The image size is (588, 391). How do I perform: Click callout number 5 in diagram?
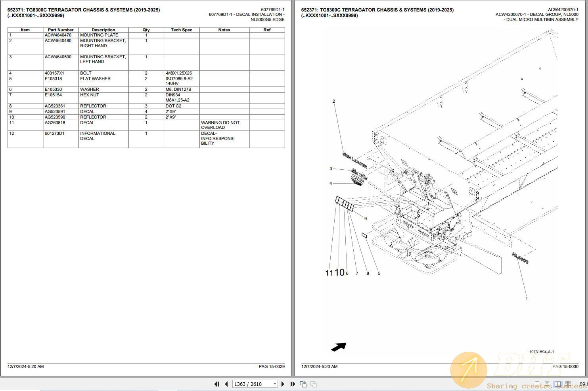[379, 273]
